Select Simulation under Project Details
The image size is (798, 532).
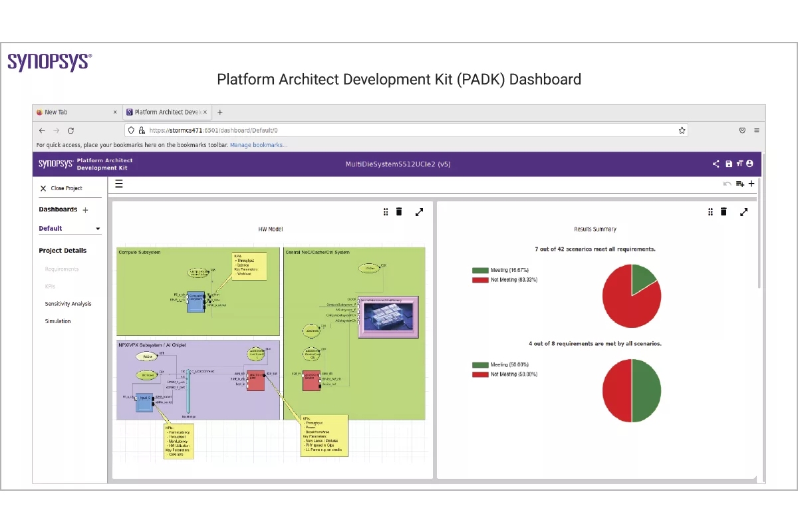[x=57, y=321]
